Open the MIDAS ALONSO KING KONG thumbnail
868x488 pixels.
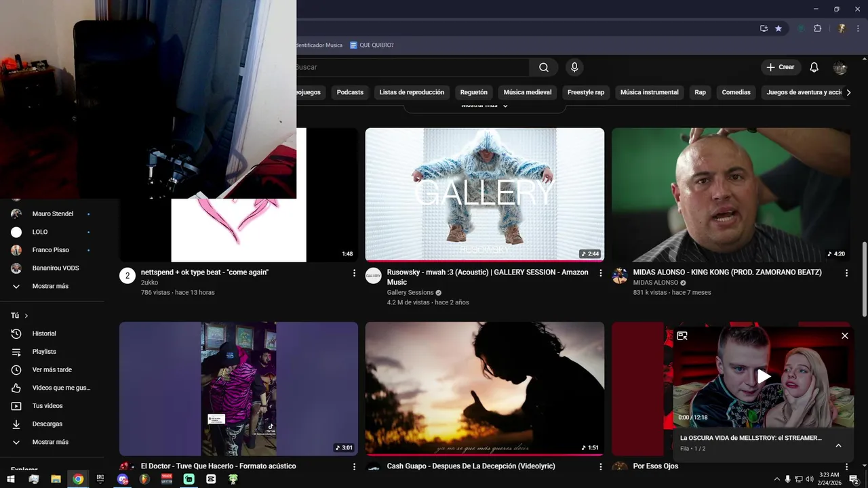[x=730, y=195]
